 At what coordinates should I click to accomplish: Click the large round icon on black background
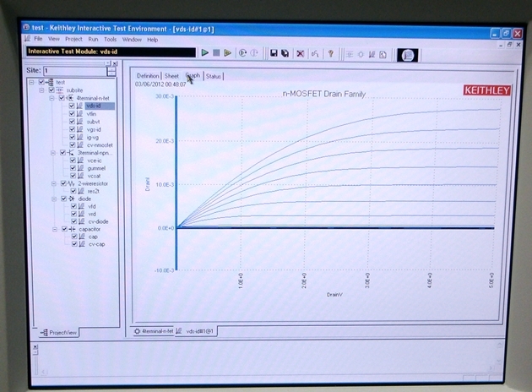[408, 55]
